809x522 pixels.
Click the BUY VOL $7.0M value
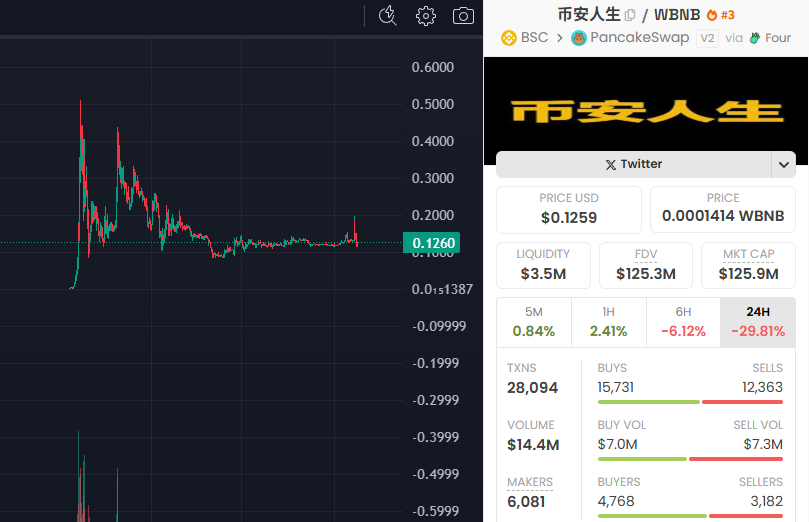(617, 444)
